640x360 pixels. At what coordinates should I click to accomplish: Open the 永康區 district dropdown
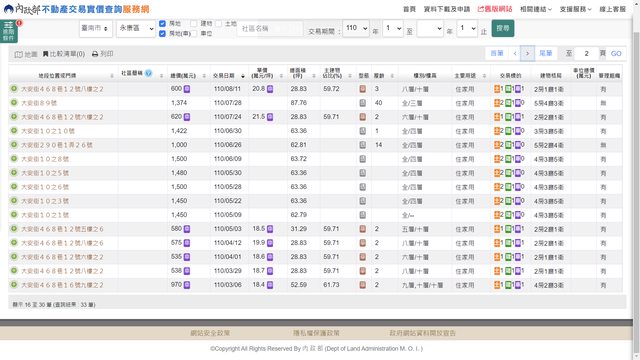pos(136,29)
